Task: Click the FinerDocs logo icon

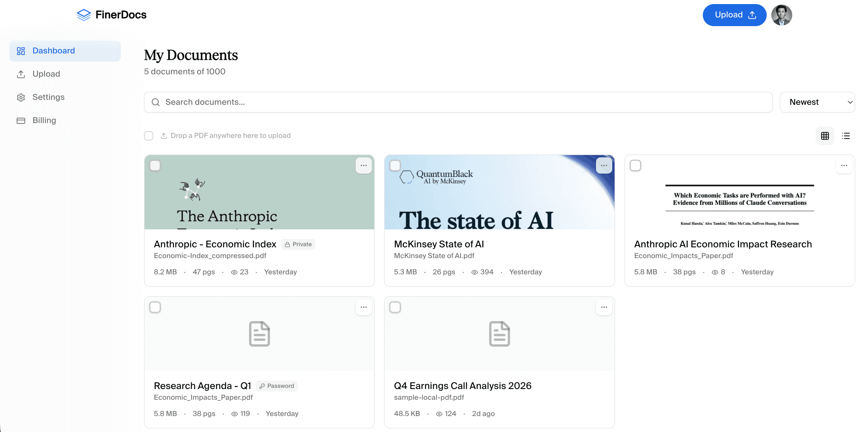Action: click(84, 15)
